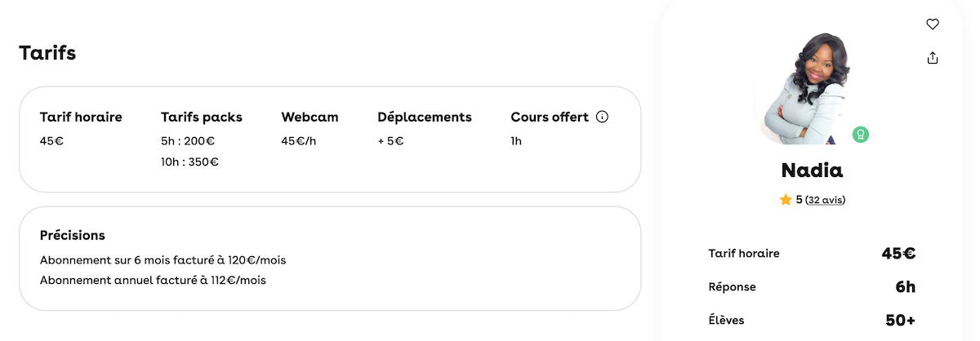Click the Précisions heading
This screenshot has height=341, width=980.
tap(73, 235)
